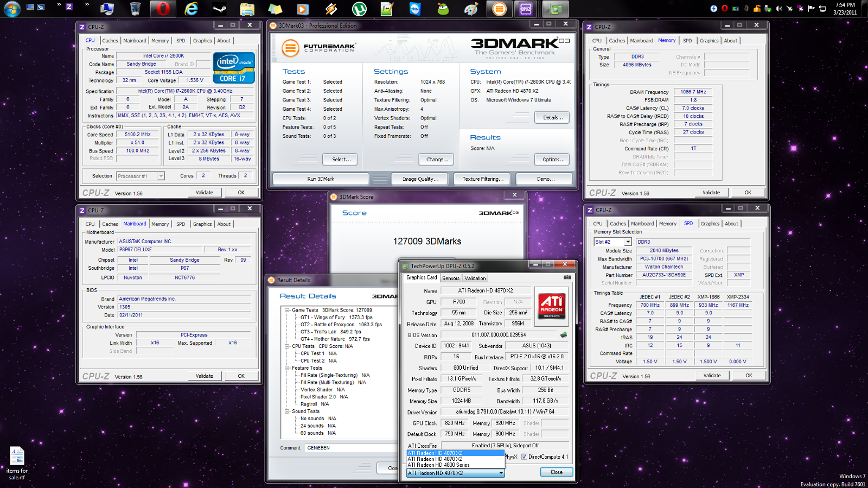Open the Image Quality... button
Viewport: 868px width, 488px height.
click(x=420, y=179)
